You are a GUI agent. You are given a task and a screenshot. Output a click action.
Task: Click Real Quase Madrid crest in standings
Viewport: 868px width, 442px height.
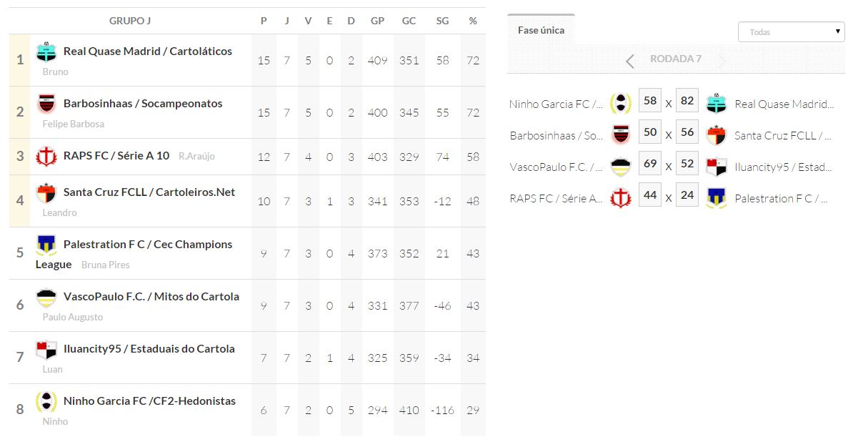pos(46,51)
